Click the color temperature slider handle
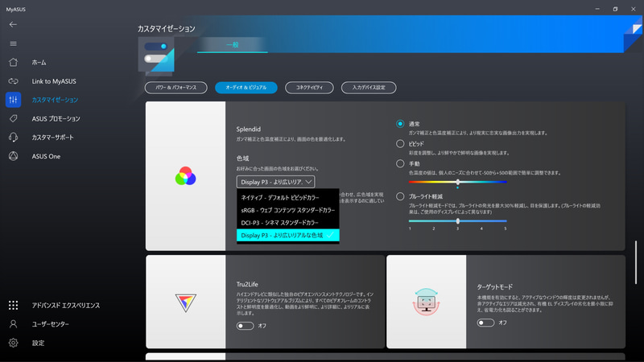Image resolution: width=644 pixels, height=362 pixels. (457, 182)
